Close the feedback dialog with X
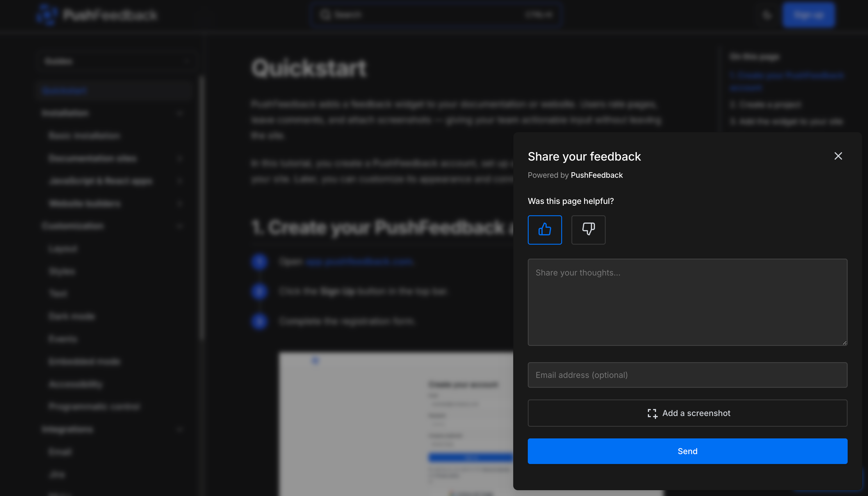The width and height of the screenshot is (868, 496). (838, 156)
